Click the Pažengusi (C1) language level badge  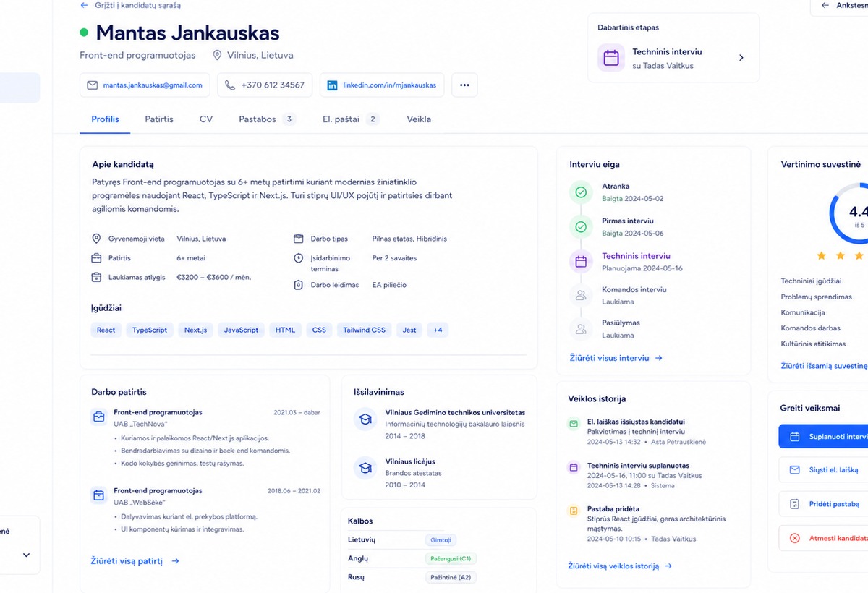[x=451, y=559]
